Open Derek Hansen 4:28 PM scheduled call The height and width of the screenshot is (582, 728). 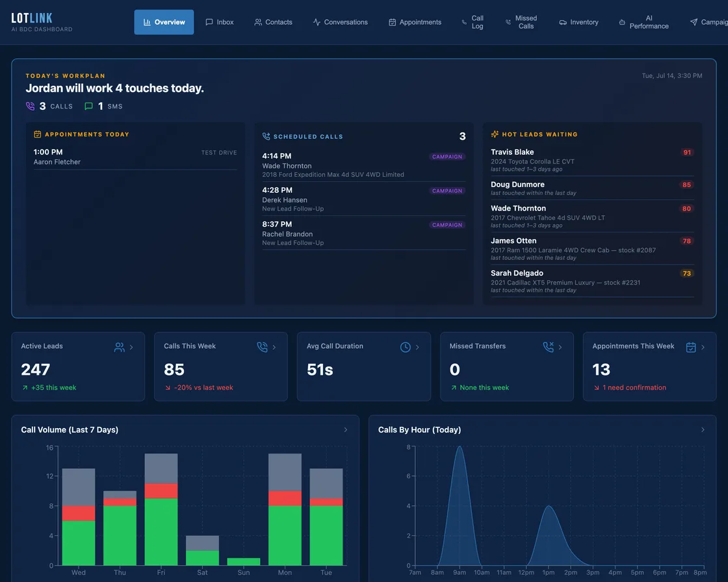tap(364, 199)
